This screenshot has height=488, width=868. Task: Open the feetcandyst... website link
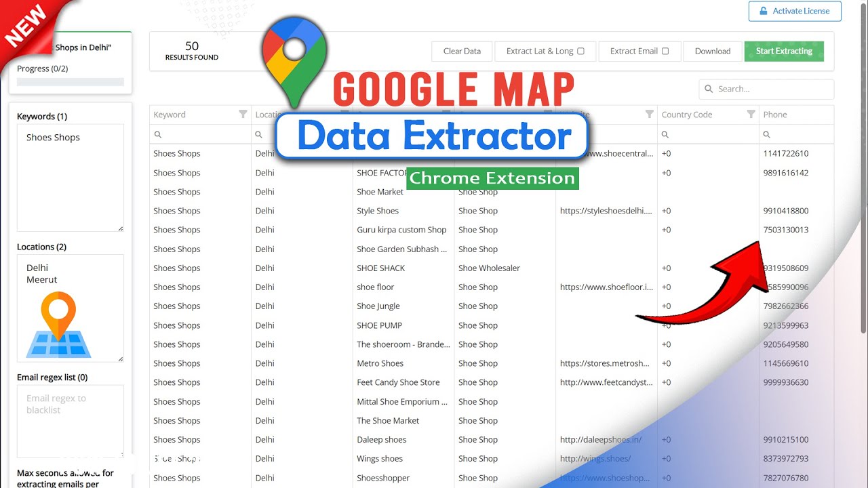click(605, 382)
